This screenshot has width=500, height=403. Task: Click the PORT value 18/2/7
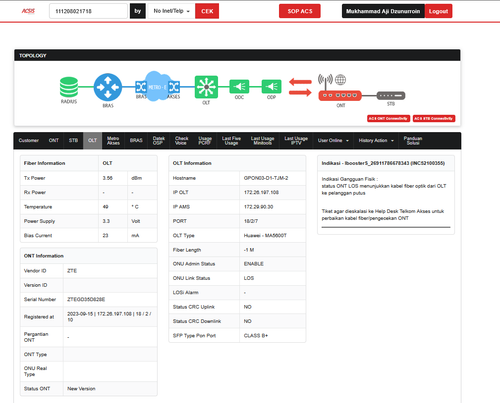point(251,221)
